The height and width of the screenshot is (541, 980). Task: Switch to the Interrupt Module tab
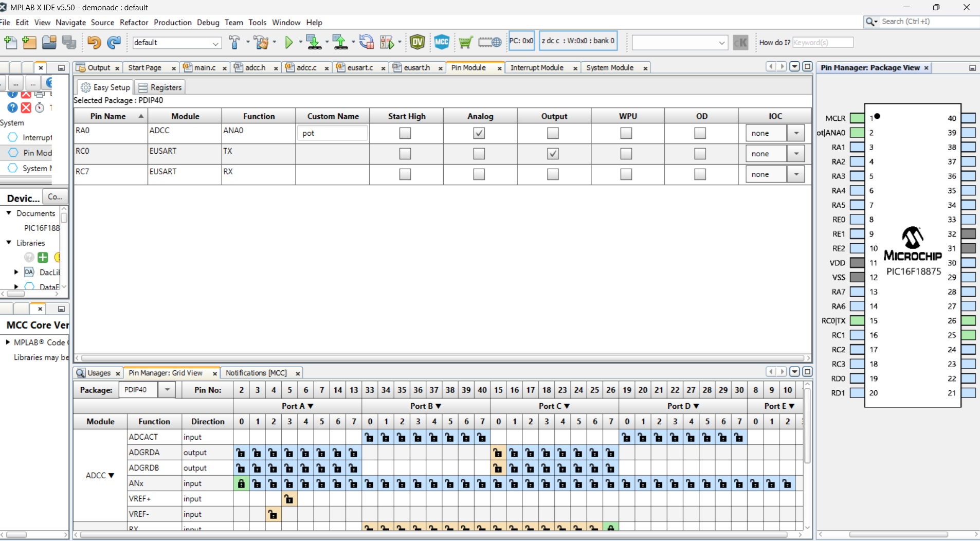[x=537, y=68]
